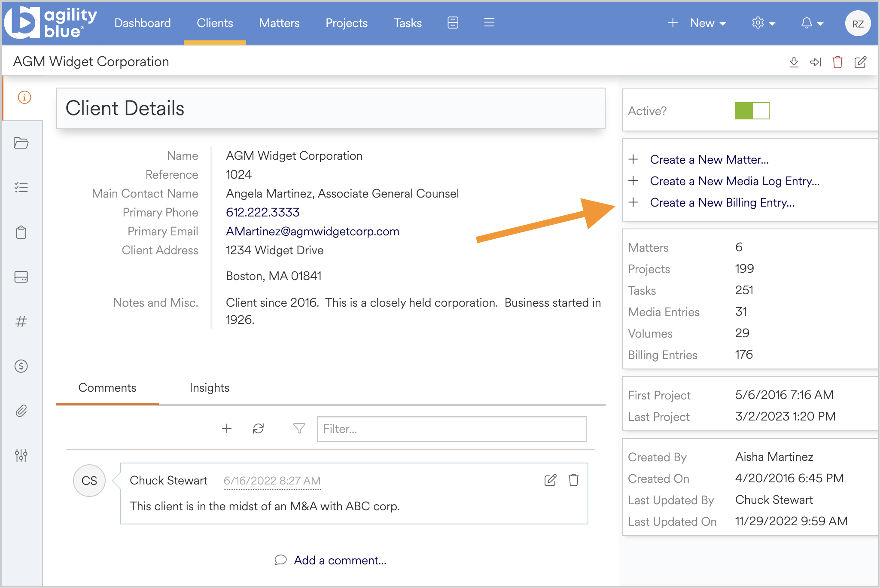Open the folder icon in sidebar
Screen dimensions: 880x588
21,143
